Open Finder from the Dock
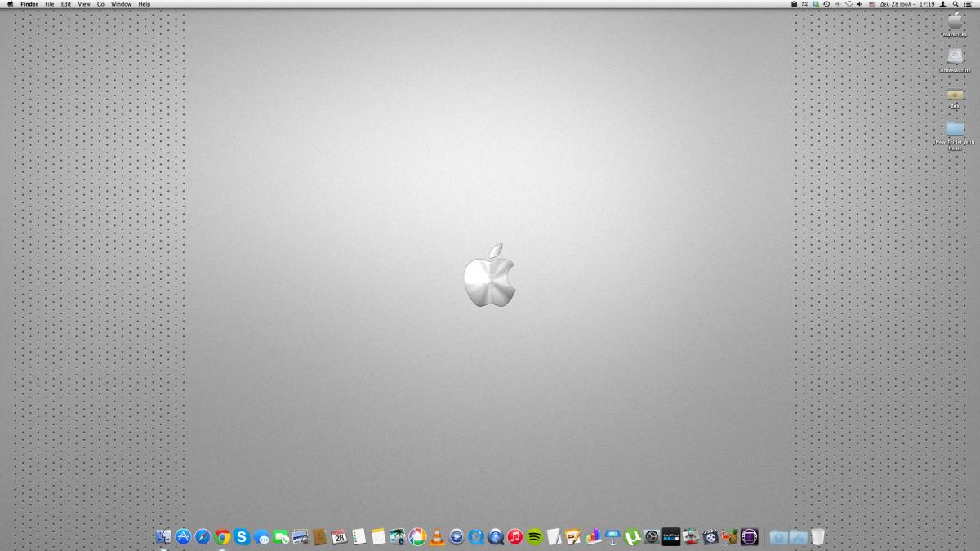 coord(163,537)
